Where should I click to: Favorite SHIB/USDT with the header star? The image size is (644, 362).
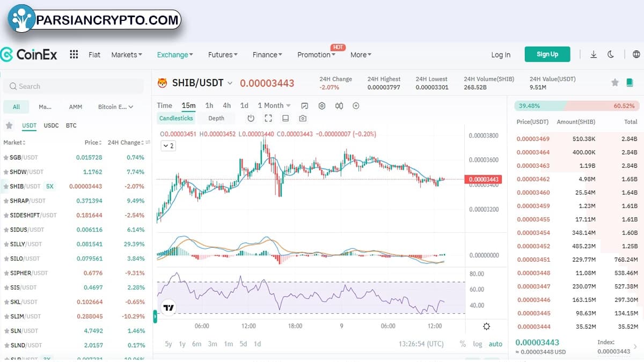coord(615,83)
